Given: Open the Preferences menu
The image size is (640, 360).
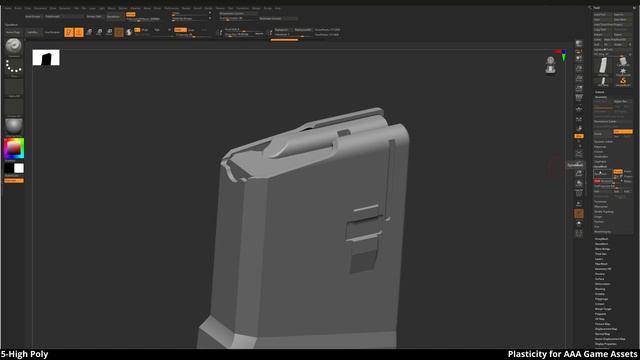Looking at the screenshot, I should tap(171, 8).
